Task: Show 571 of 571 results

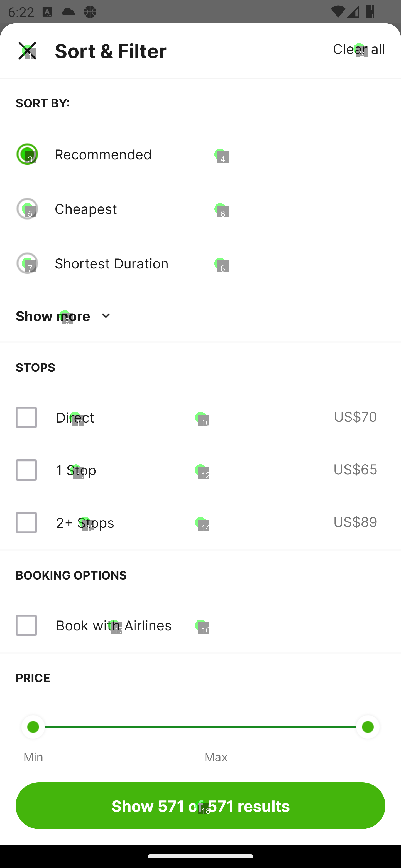Action: 200,806
